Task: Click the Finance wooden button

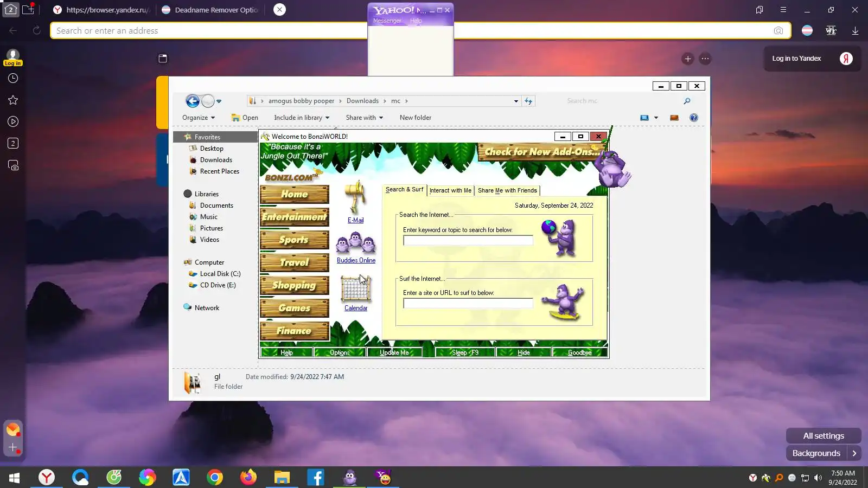Action: pos(295,331)
